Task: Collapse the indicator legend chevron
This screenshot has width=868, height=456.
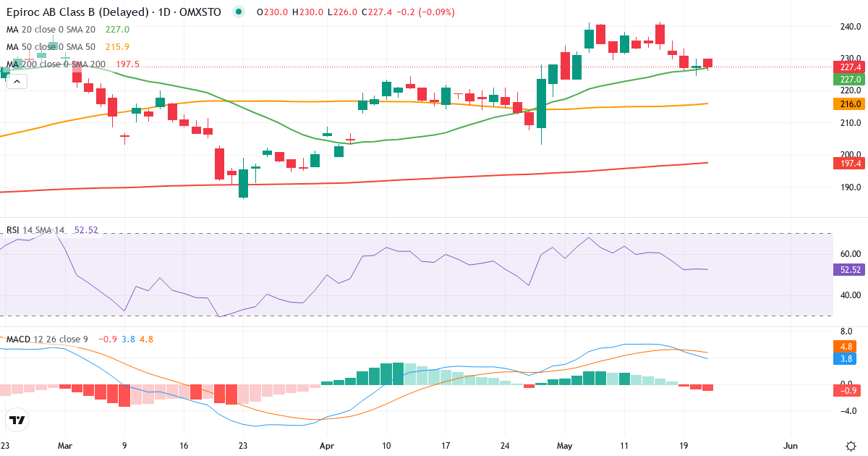Action: pos(17,82)
